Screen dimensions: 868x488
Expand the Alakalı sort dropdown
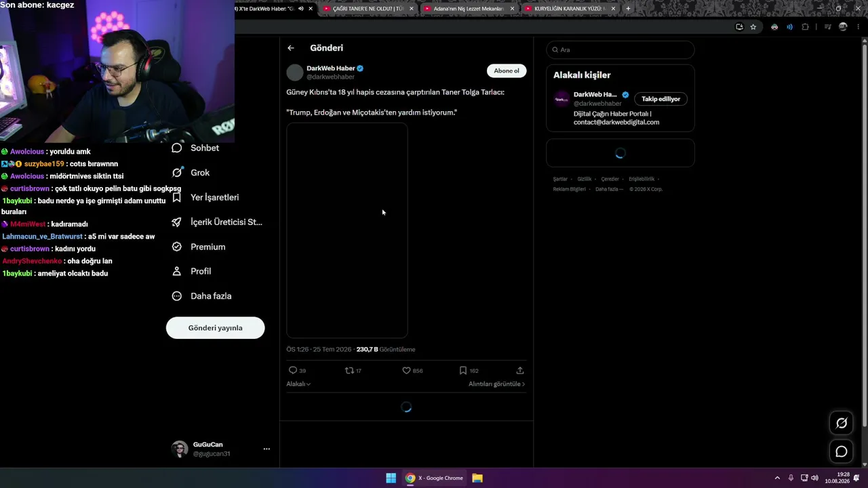coord(298,384)
